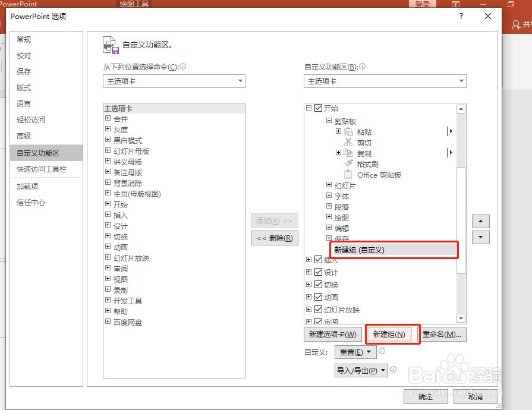Click the copy command icon
Image resolution: width=532 pixels, height=410 pixels.
pyautogui.click(x=348, y=153)
